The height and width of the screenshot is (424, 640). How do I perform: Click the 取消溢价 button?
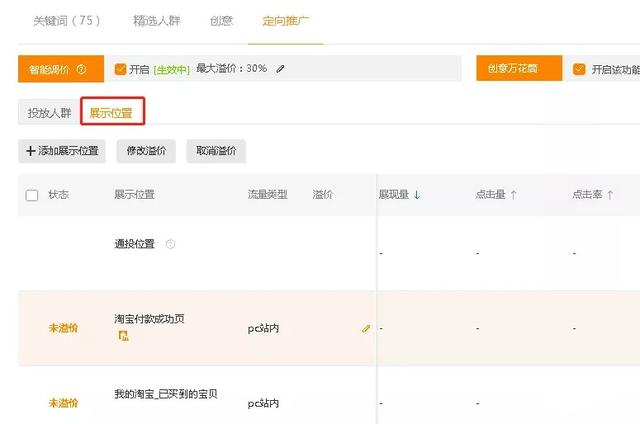[x=216, y=151]
